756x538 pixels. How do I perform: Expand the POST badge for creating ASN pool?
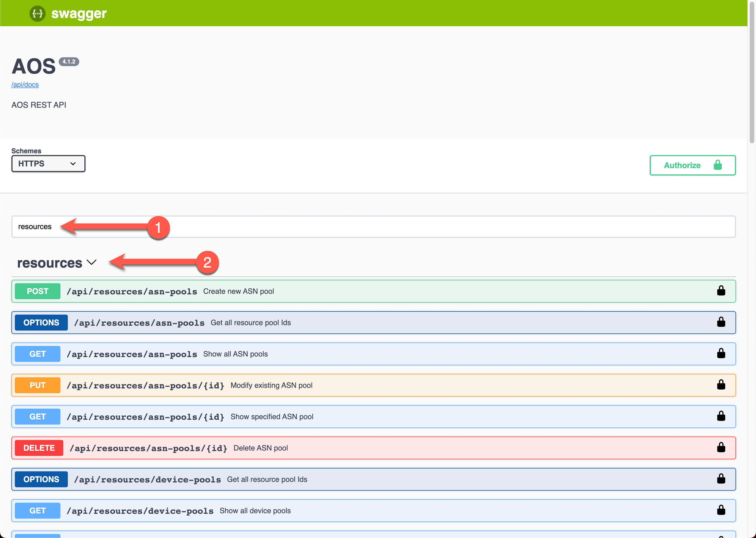point(37,291)
